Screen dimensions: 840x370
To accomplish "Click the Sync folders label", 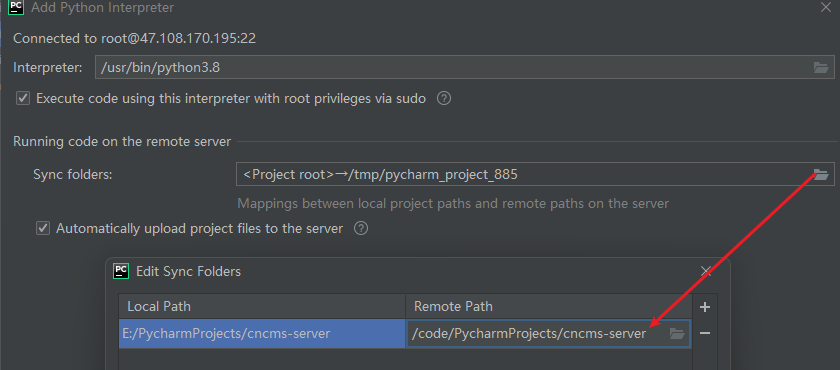I will [x=73, y=175].
